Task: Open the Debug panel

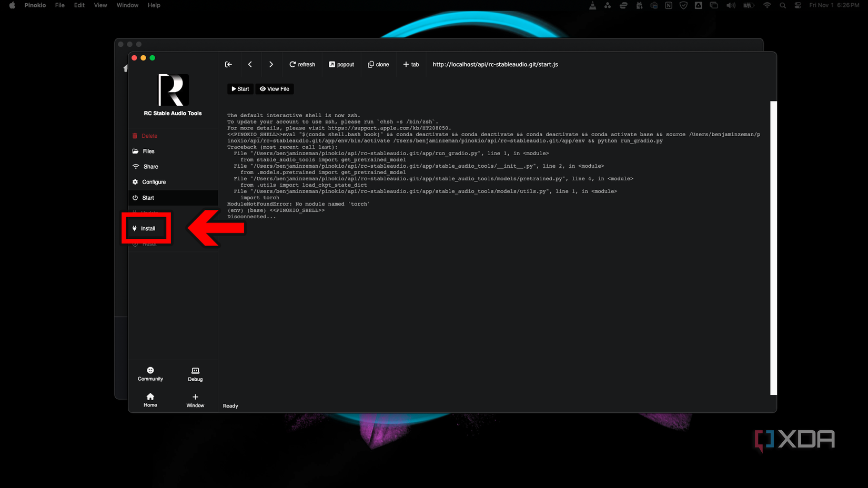Action: [x=195, y=373]
